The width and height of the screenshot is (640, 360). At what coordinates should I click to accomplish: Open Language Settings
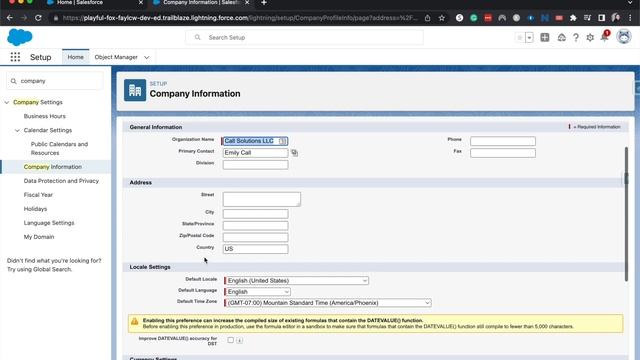point(49,223)
